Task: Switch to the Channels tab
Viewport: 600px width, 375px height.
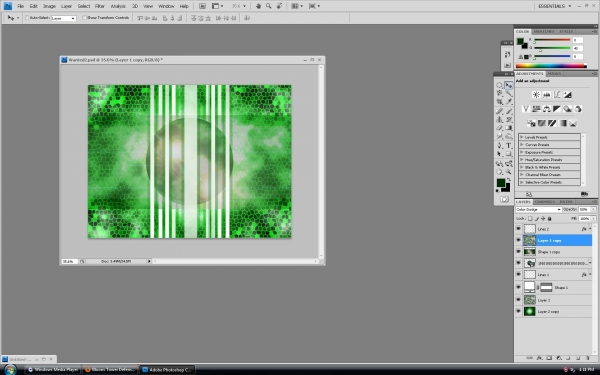Action: 545,202
